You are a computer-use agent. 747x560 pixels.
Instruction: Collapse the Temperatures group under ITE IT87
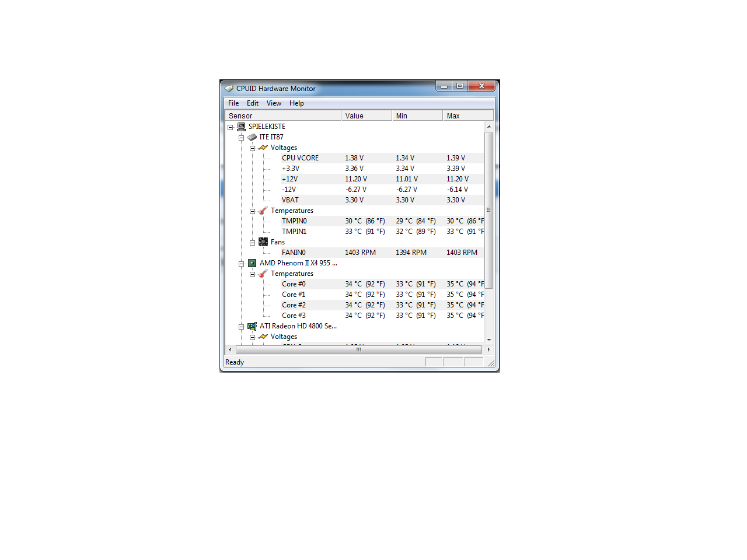pyautogui.click(x=252, y=211)
